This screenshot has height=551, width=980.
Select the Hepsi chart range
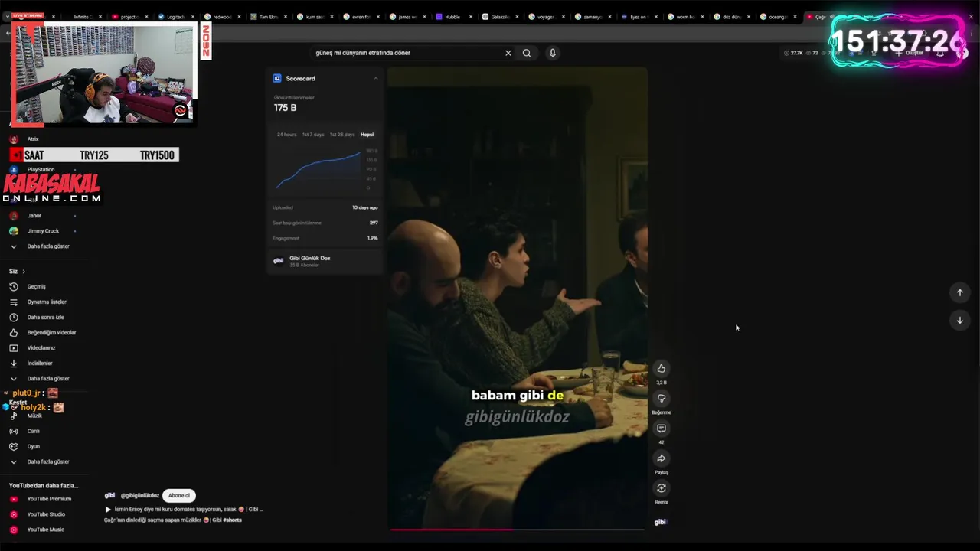(367, 135)
